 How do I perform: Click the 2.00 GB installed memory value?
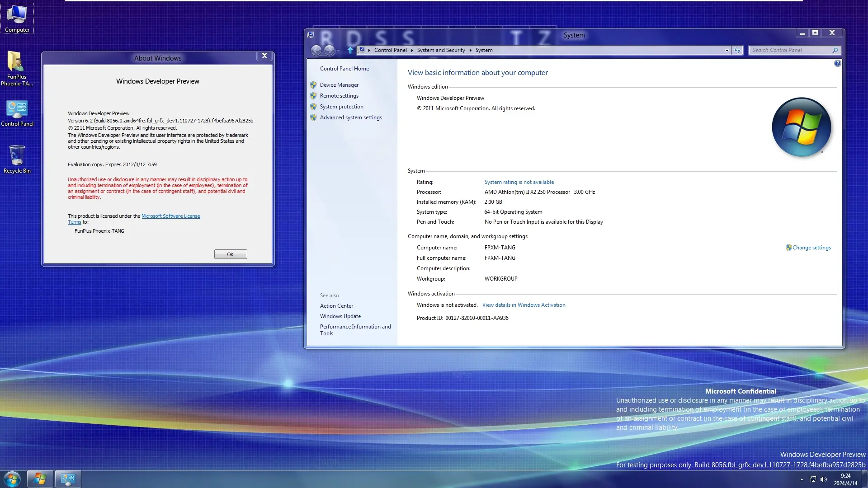pyautogui.click(x=493, y=202)
